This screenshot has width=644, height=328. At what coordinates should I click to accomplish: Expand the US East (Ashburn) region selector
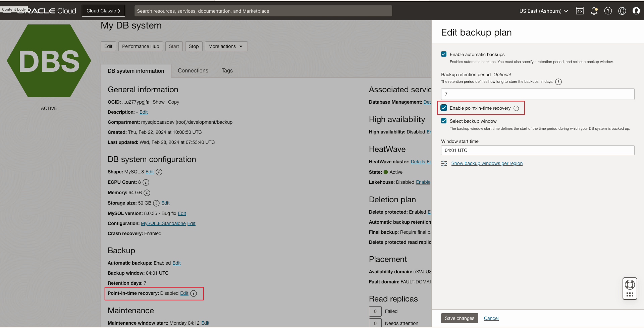click(x=543, y=11)
